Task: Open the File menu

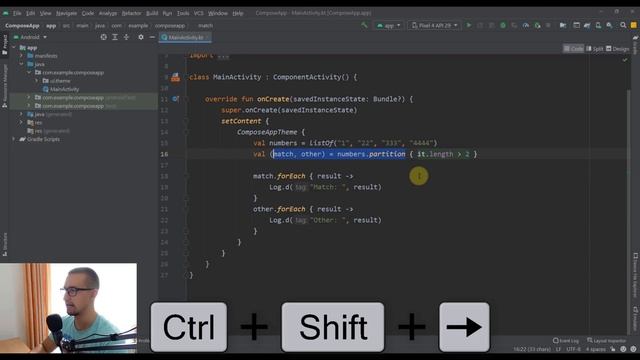Action: 17,13
